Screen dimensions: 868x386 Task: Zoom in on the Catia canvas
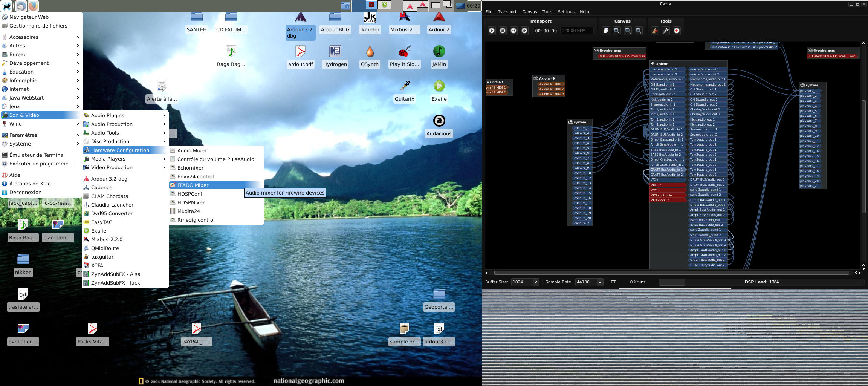(x=617, y=31)
